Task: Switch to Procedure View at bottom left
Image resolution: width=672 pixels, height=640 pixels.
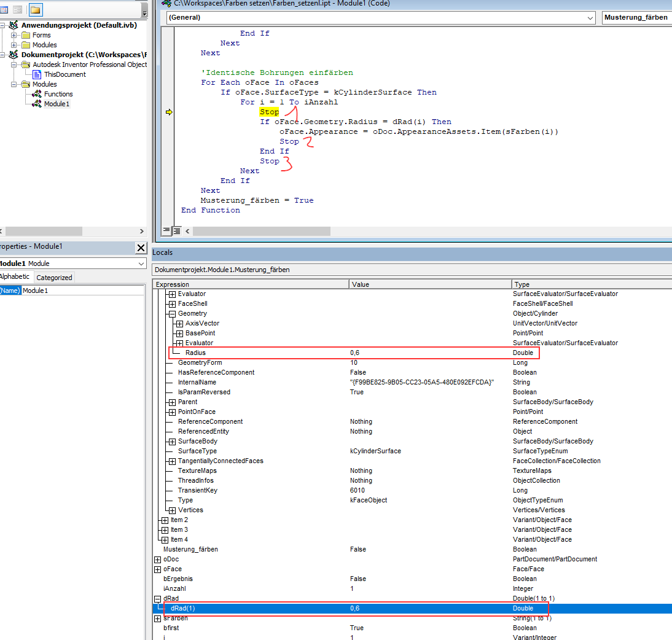Action: (166, 230)
